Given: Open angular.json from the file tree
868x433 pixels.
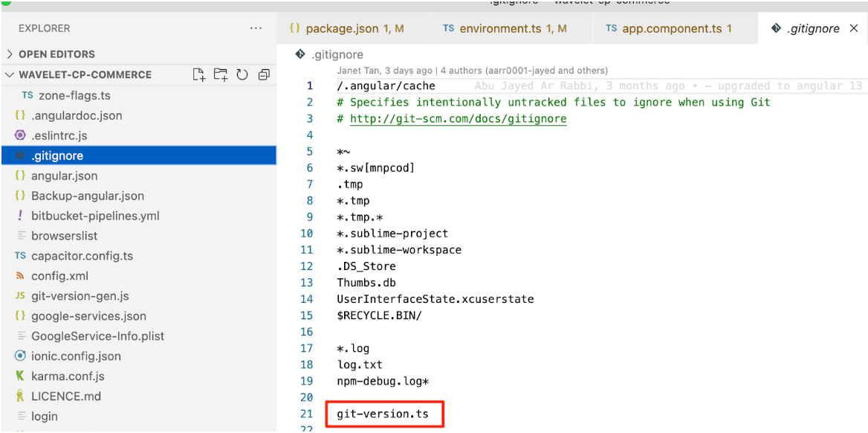Looking at the screenshot, I should click(64, 176).
